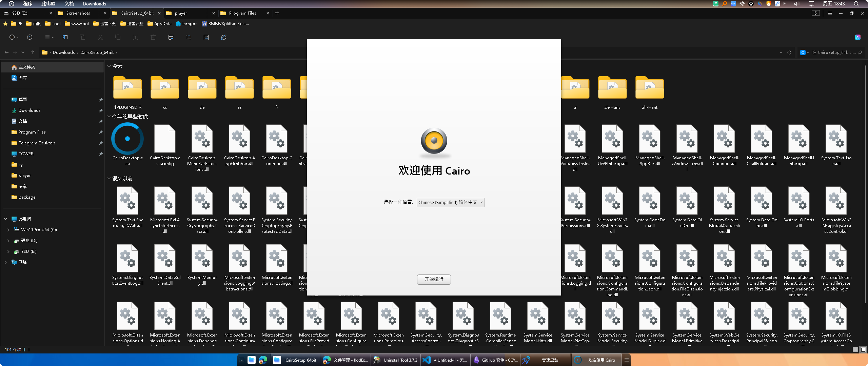Select the CairoDesktop.exe file
This screenshot has height=366, width=868.
[x=127, y=144]
